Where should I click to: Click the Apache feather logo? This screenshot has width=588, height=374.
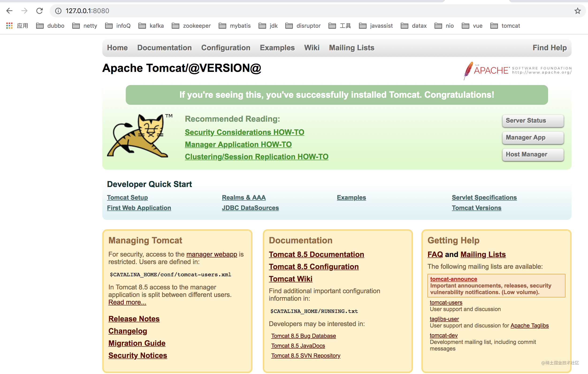click(x=468, y=70)
